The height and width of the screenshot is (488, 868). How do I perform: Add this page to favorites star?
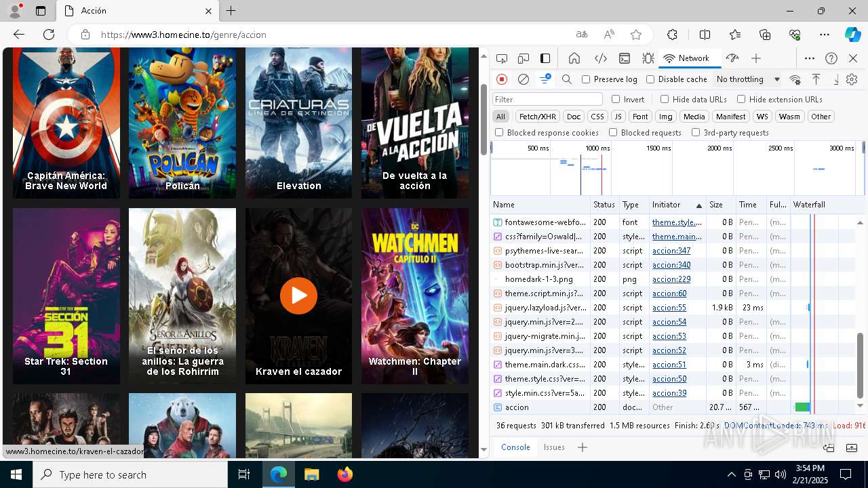click(x=635, y=35)
